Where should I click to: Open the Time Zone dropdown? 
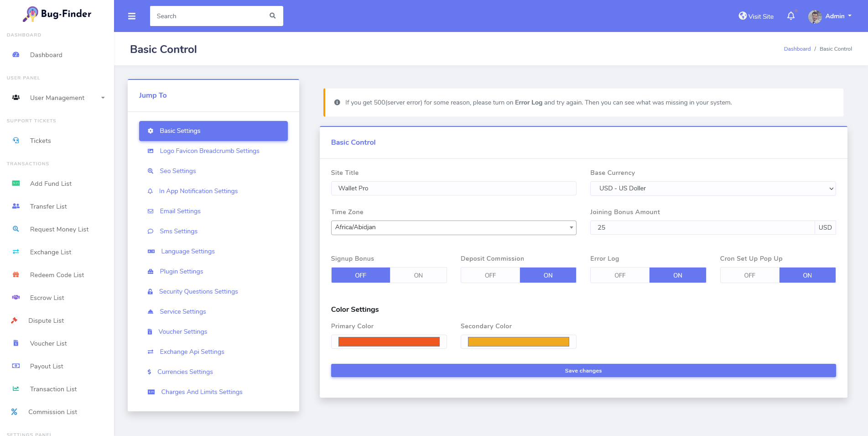[453, 227]
